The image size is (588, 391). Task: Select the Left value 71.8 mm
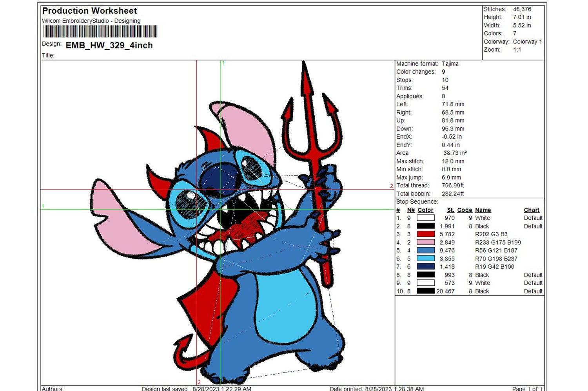click(x=453, y=104)
